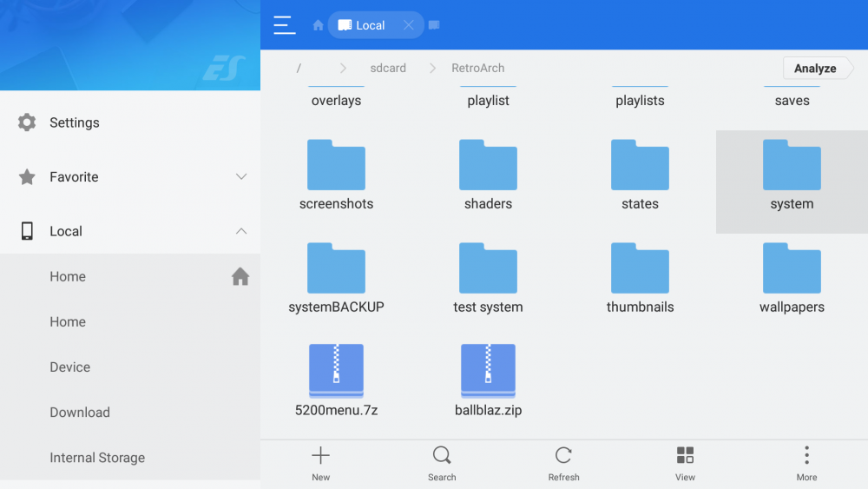
Task: Open the systemBACKUP folder icon
Action: coord(336,268)
